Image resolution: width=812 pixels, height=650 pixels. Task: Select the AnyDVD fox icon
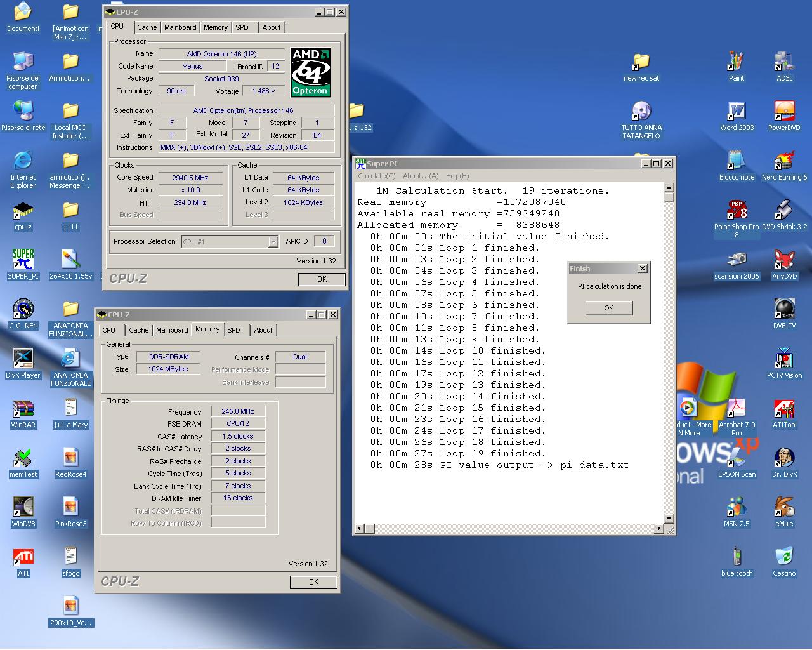click(784, 265)
